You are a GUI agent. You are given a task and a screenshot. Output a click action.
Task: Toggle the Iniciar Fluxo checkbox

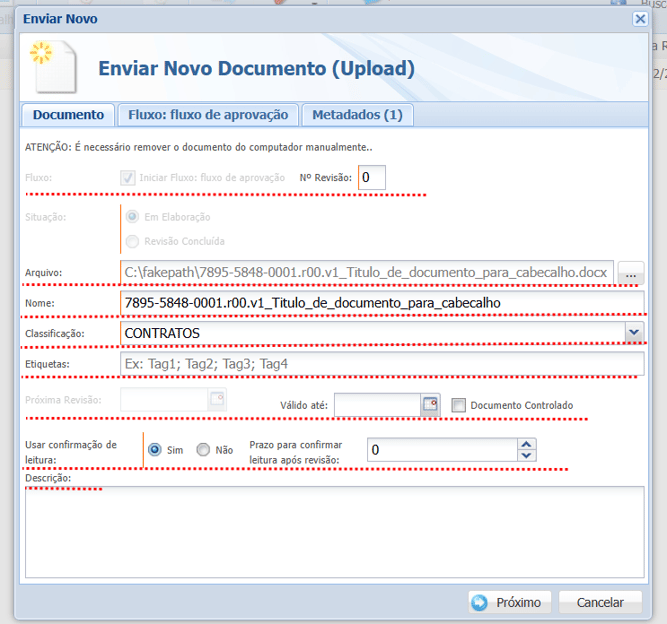[128, 178]
